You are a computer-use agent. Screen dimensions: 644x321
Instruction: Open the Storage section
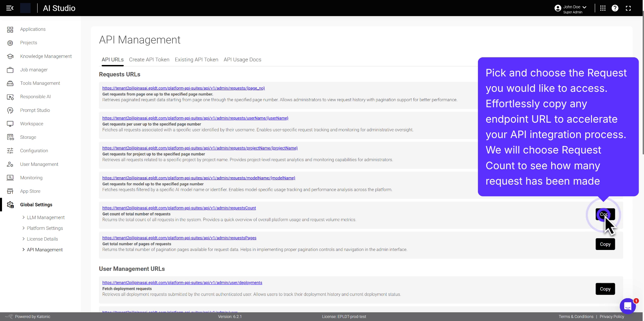[x=28, y=137]
